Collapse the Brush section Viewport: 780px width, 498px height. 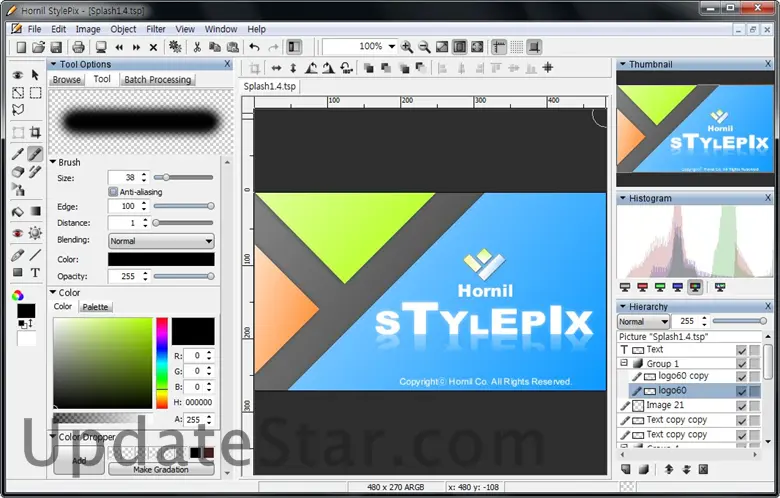point(53,162)
